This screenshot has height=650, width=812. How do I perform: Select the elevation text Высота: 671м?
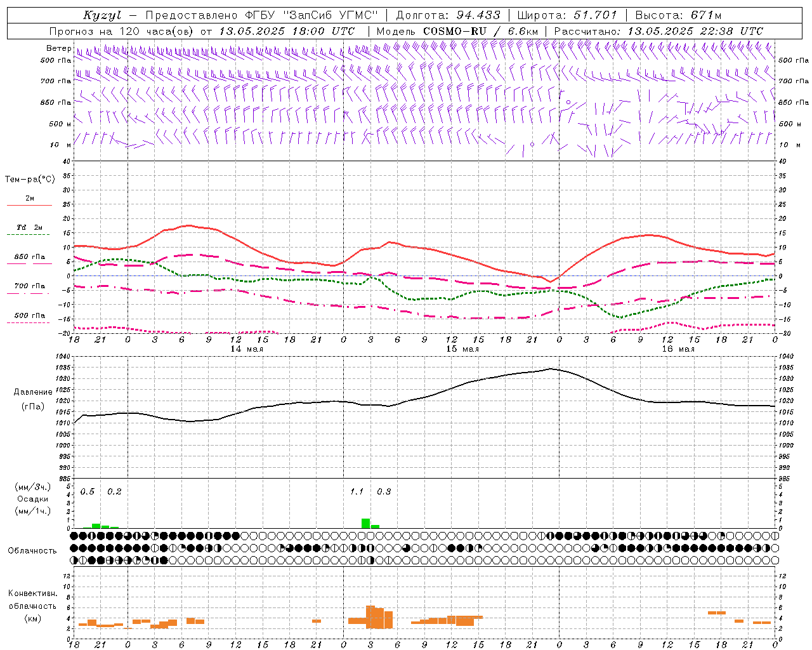tap(678, 15)
